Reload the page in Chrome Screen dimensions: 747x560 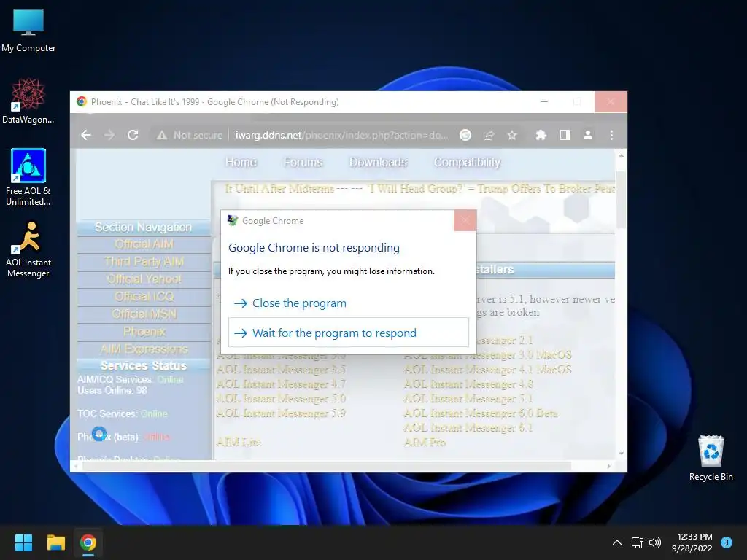point(133,135)
